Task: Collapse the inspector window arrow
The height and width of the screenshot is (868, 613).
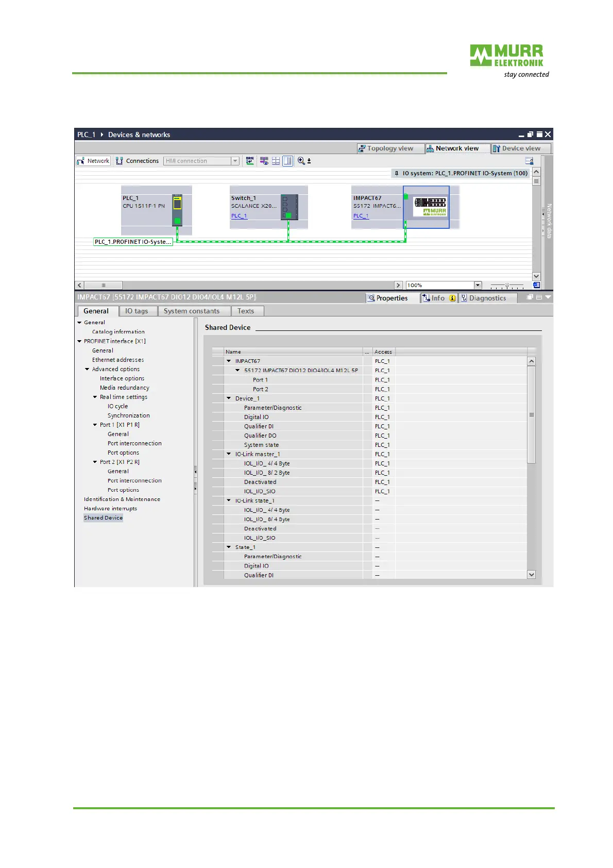Action: tap(548, 297)
